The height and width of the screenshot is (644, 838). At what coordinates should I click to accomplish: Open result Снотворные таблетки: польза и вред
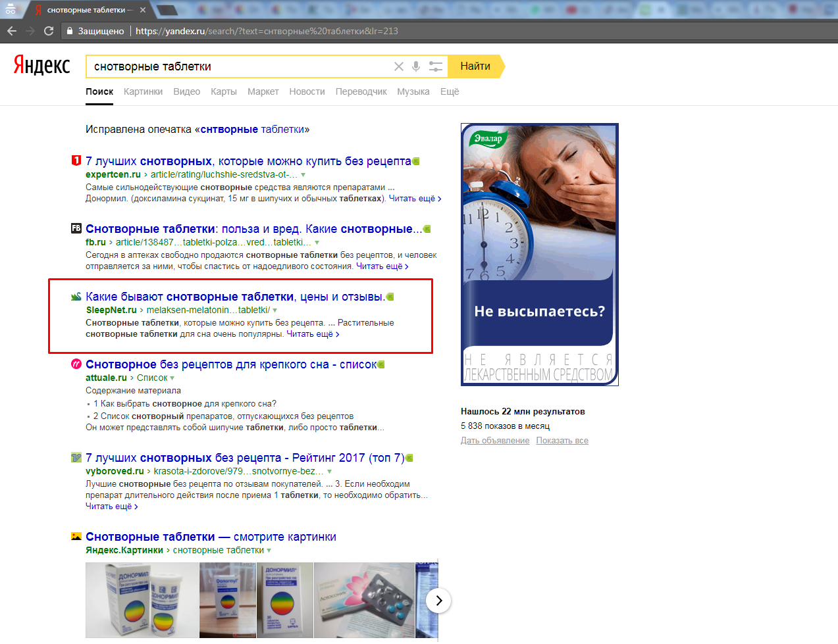coord(253,229)
